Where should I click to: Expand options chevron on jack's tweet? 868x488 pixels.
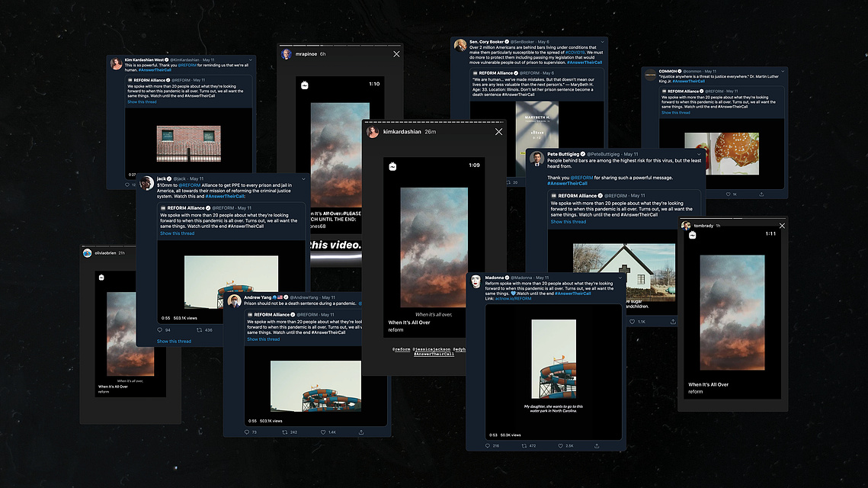click(303, 179)
